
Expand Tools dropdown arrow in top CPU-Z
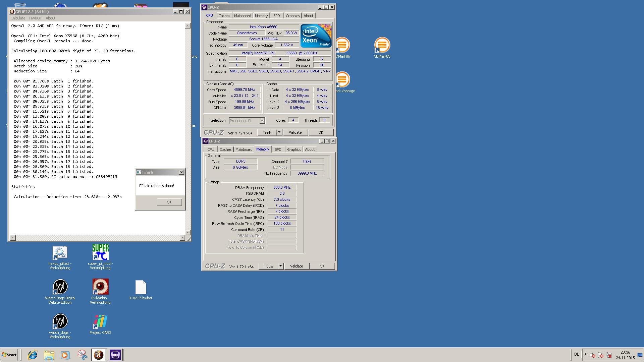tap(279, 132)
